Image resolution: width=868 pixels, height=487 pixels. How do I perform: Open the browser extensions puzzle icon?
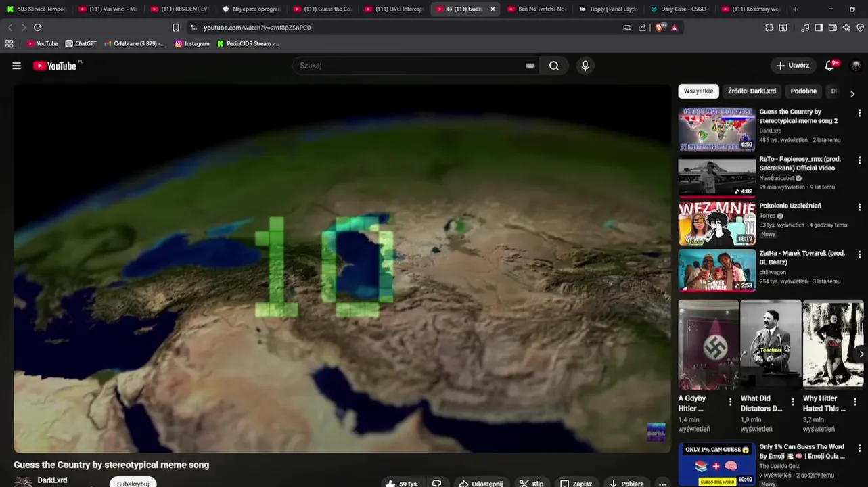(769, 28)
